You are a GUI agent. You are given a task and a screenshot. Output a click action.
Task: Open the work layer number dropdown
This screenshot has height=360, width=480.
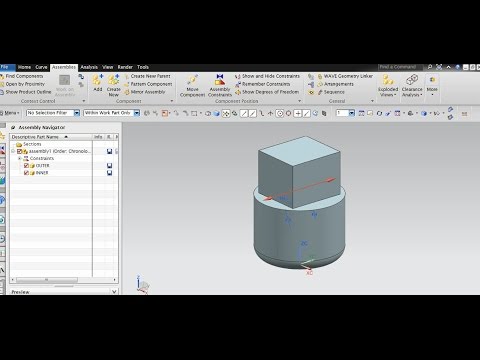(x=352, y=113)
